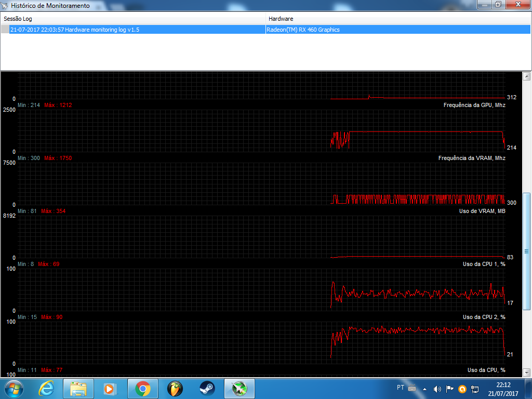Select active monitoring app taskbar icon
Viewport: 532px width, 399px height.
tap(239, 389)
